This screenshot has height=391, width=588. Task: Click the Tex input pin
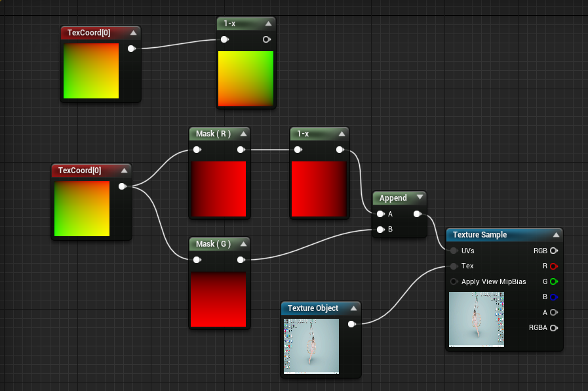453,266
